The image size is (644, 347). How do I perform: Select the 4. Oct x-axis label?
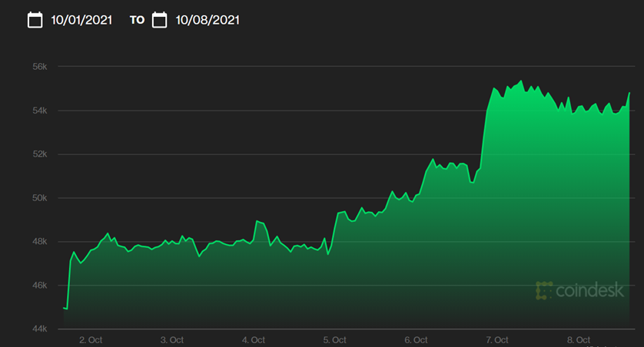click(x=253, y=339)
